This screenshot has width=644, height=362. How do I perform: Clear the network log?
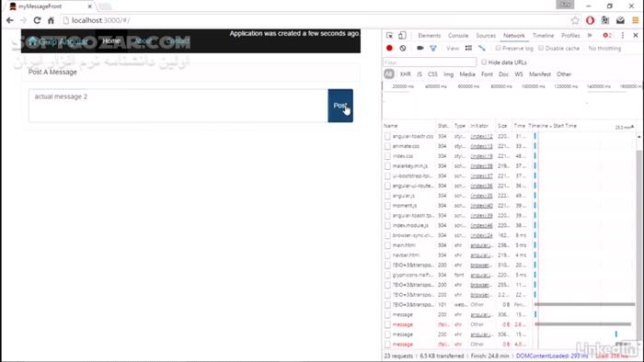coord(403,49)
